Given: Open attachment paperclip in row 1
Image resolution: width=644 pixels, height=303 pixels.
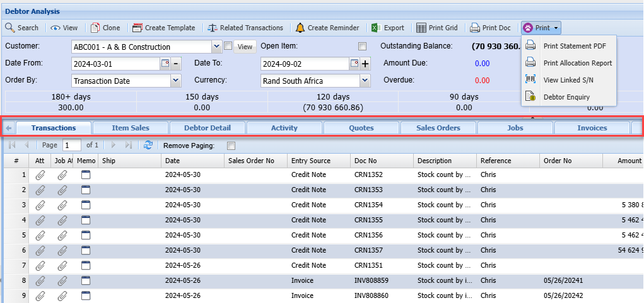Looking at the screenshot, I should click(x=40, y=174).
